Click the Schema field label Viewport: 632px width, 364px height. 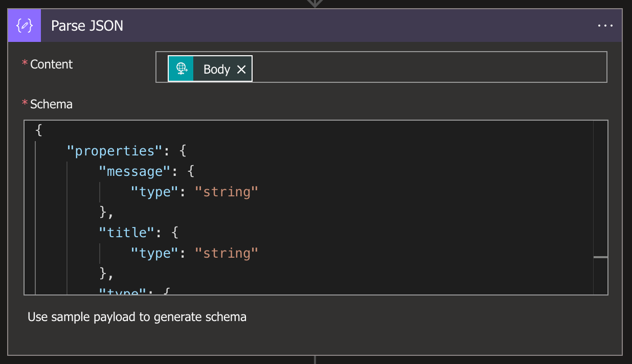tap(51, 104)
